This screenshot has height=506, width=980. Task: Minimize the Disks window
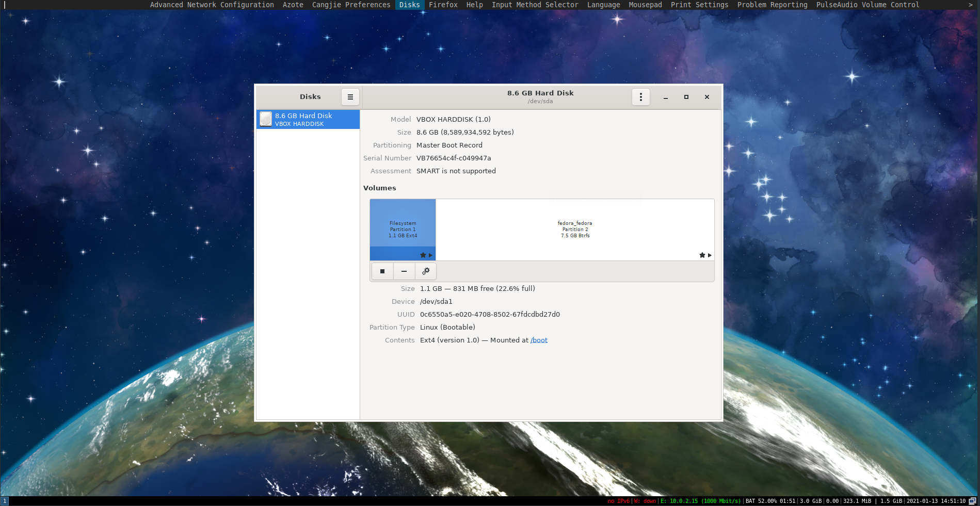[x=666, y=97]
